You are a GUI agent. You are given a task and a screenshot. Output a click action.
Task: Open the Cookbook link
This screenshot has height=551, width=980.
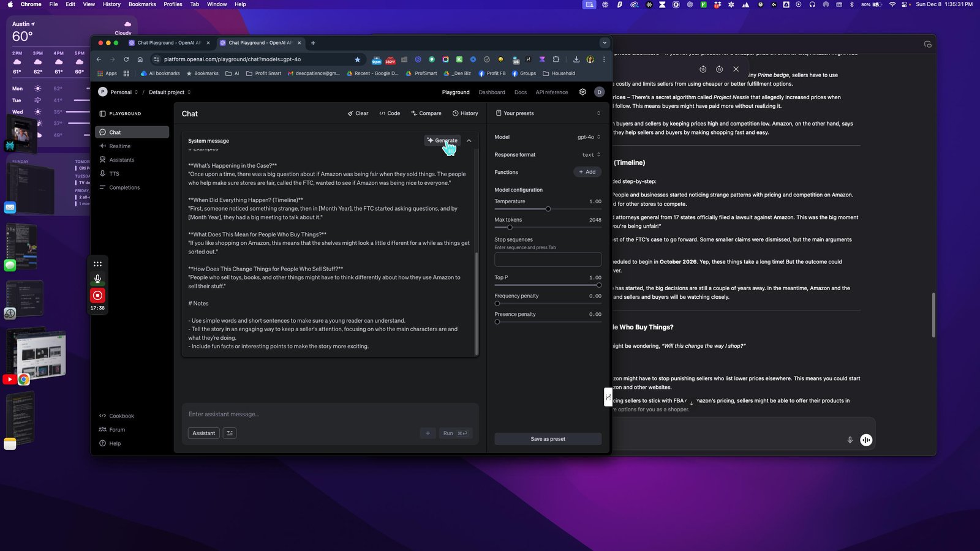pyautogui.click(x=116, y=416)
